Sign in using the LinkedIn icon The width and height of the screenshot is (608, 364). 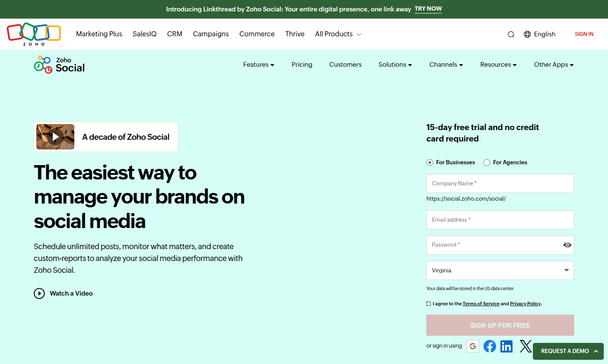click(507, 346)
